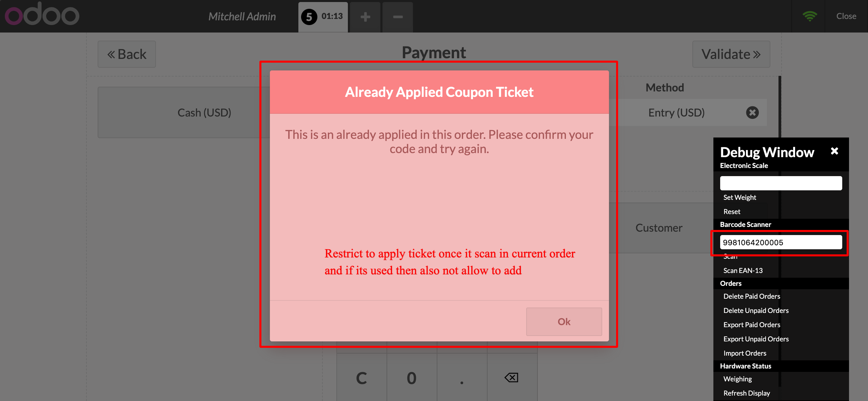Click Mitchell Admin cashier name
The height and width of the screenshot is (401, 868).
[242, 17]
